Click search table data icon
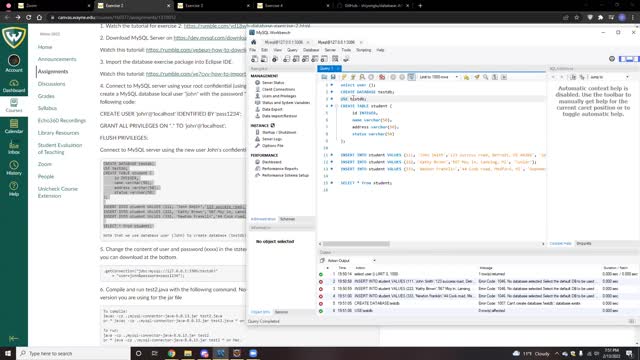 335,59
